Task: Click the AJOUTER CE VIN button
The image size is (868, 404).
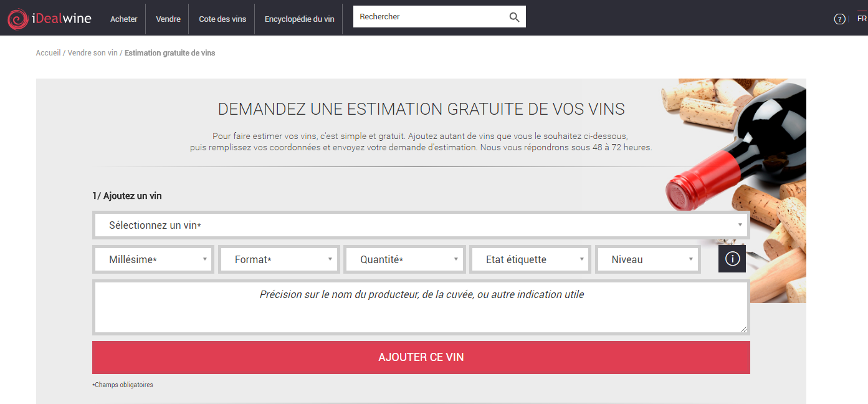Action: [x=421, y=357]
